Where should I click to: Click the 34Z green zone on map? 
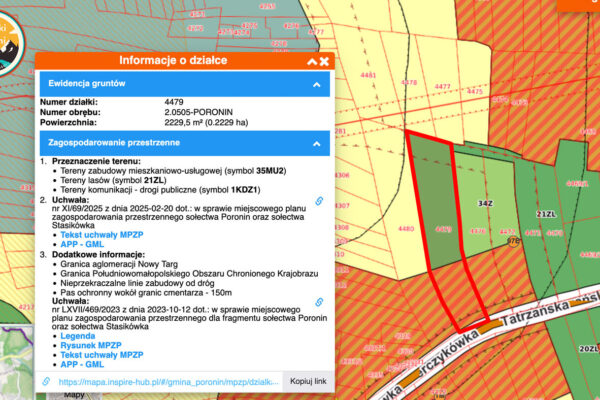coord(485,203)
